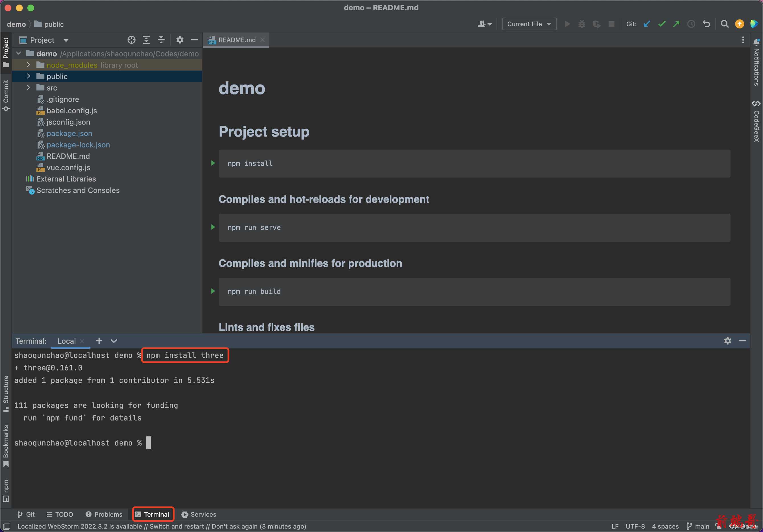Click the 4 spaces indent widget
Image resolution: width=763 pixels, height=532 pixels.
coord(665,526)
